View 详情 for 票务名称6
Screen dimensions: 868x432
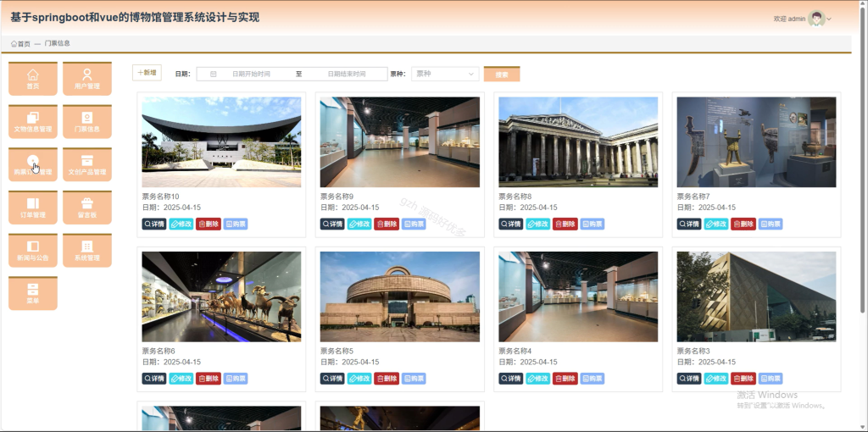pyautogui.click(x=154, y=379)
